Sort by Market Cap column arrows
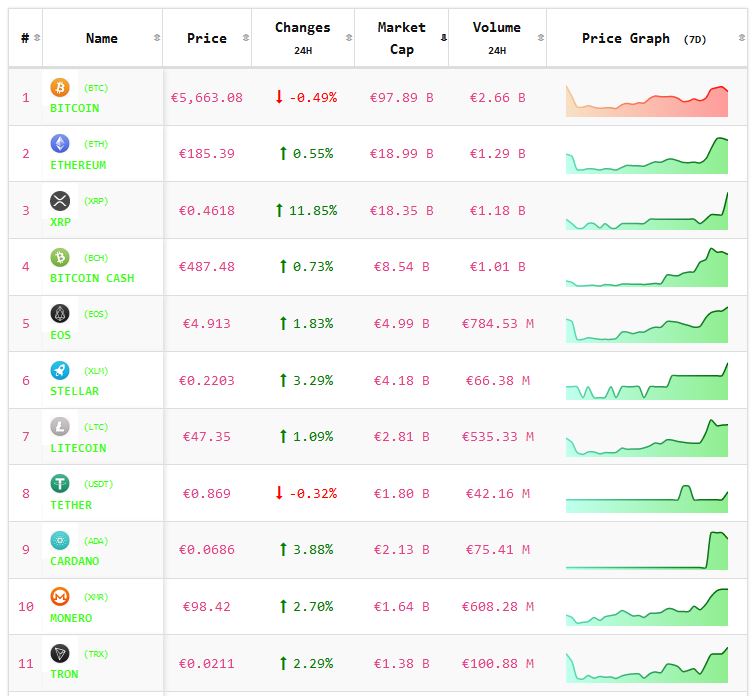Viewport: 756px width, 696px height. point(443,38)
